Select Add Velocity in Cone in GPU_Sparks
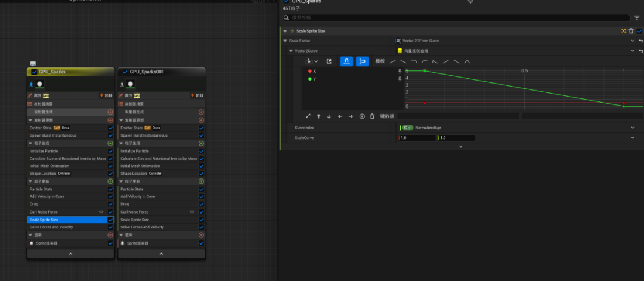Screen dimensions: 644x281 click(47, 197)
